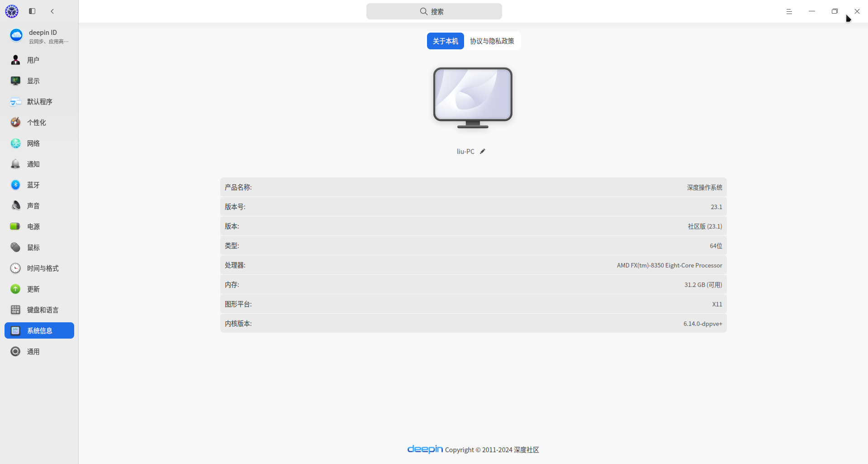Click the monitor computer image
The image size is (868, 464).
tap(473, 98)
